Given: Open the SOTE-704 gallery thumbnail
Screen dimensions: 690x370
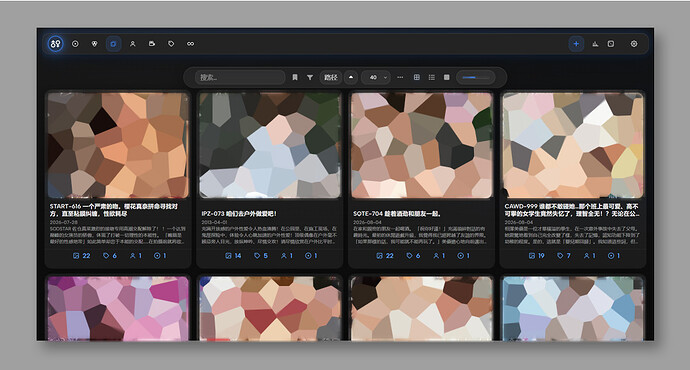Looking at the screenshot, I should [x=422, y=145].
